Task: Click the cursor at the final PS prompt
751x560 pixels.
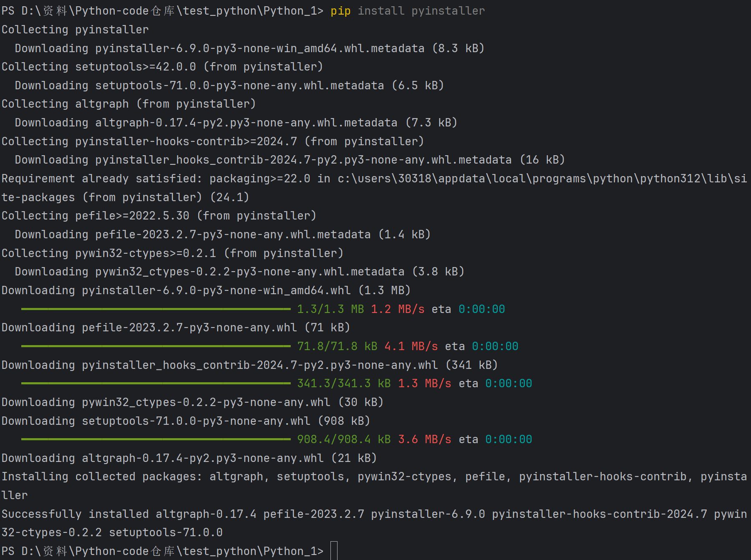Action: [x=334, y=551]
